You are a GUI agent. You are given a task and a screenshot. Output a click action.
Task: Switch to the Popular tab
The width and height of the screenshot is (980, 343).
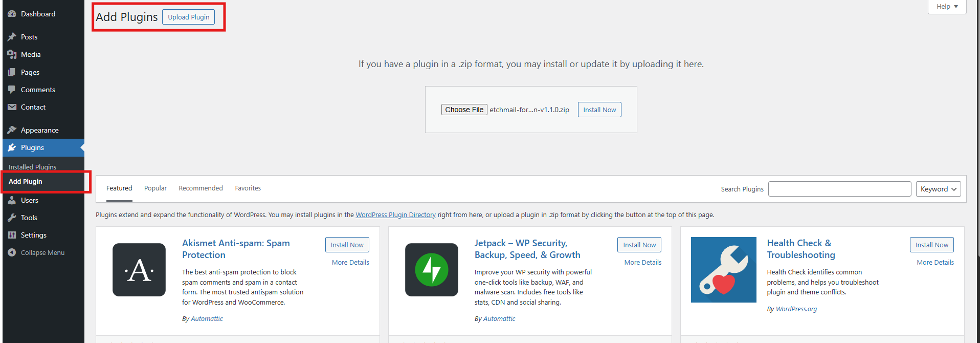(155, 188)
